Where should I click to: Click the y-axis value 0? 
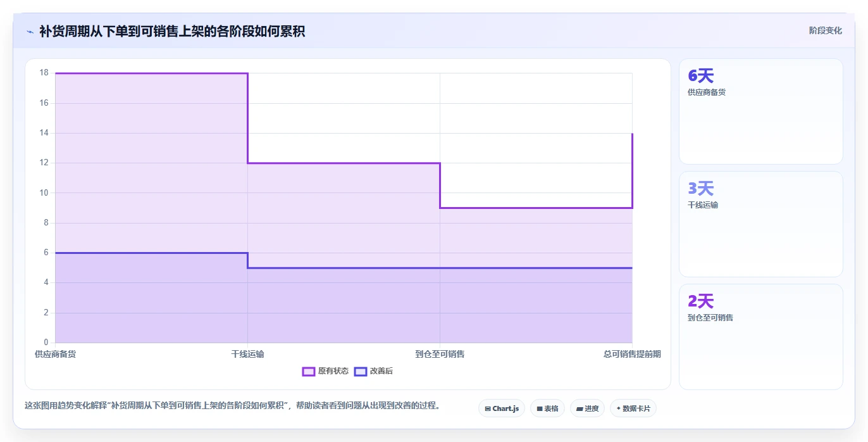tap(46, 343)
